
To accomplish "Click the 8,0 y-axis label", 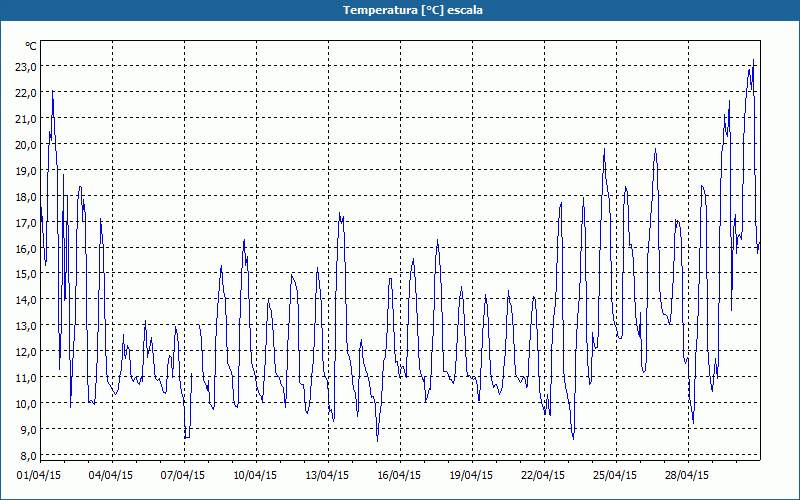I will click(x=29, y=456).
